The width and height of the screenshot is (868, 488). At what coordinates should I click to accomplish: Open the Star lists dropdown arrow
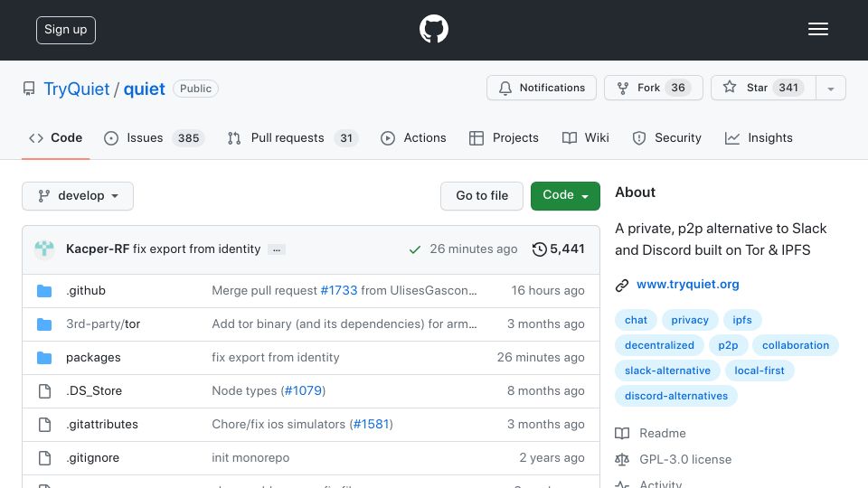[x=830, y=88]
